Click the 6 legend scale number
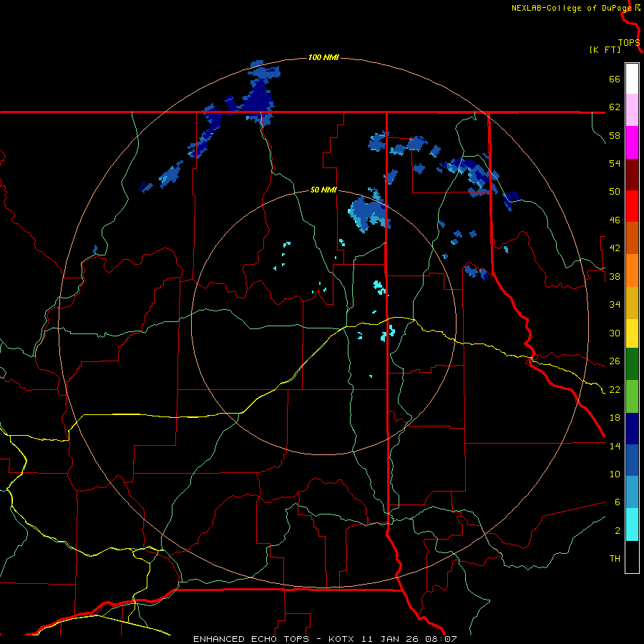Screen dimensions: 644x644 (618, 502)
